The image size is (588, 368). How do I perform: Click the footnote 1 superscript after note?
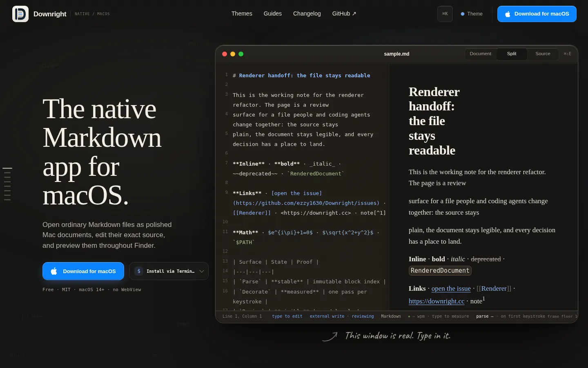click(x=484, y=299)
